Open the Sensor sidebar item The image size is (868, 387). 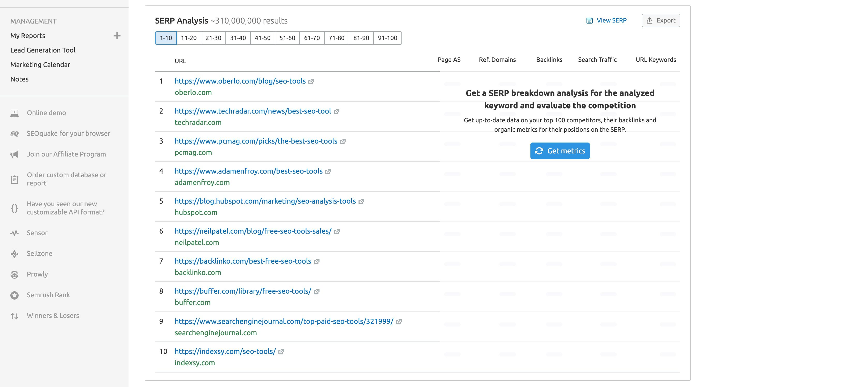coord(37,233)
